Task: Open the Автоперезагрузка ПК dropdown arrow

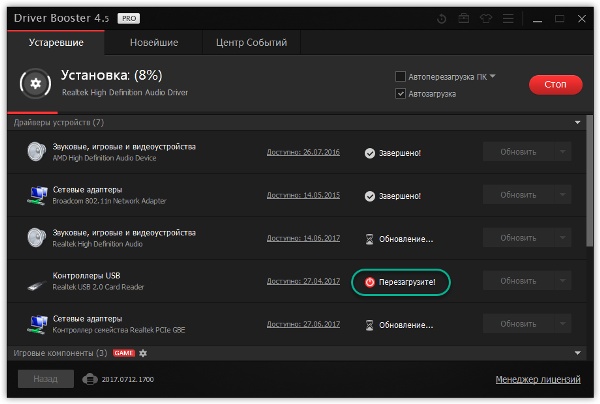Action: pos(492,76)
